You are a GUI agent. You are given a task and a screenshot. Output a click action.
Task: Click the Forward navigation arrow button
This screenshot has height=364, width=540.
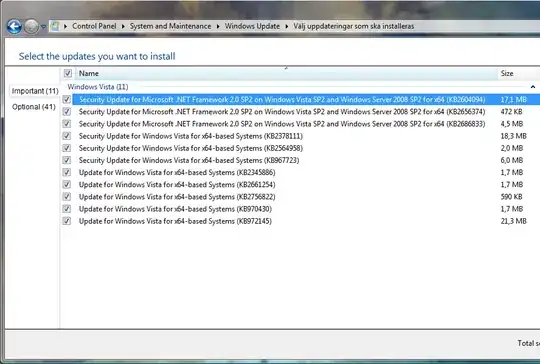(x=31, y=27)
